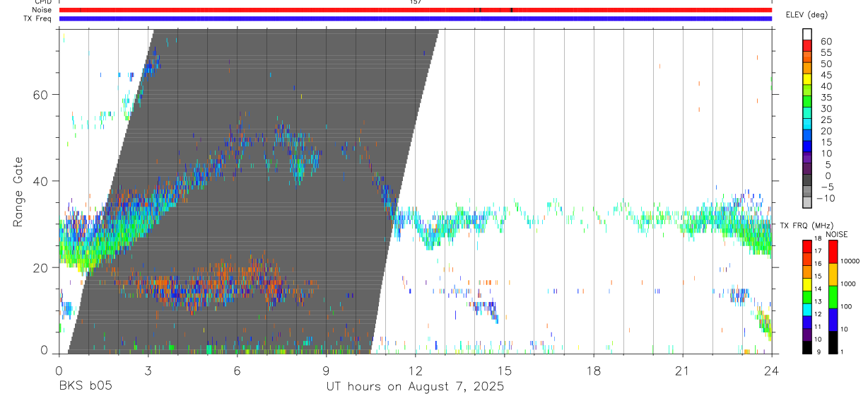Viewport: 868px width, 401px height.
Task: Click x-axis tick label '9'
Action: click(326, 371)
